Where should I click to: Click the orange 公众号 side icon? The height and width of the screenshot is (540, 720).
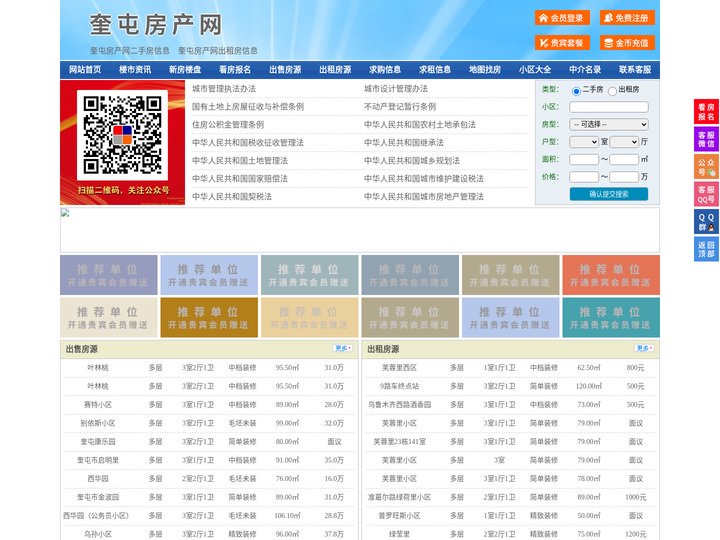coord(706,167)
